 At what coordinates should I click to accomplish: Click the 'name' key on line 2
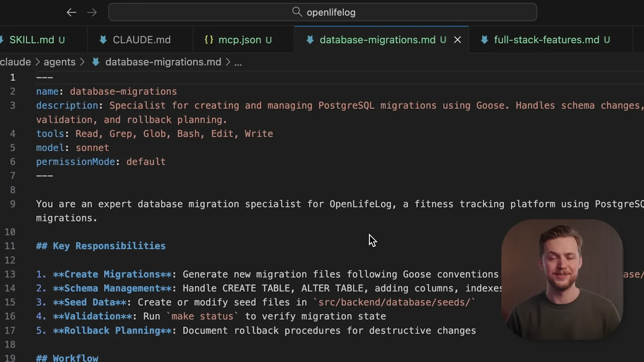pyautogui.click(x=47, y=92)
